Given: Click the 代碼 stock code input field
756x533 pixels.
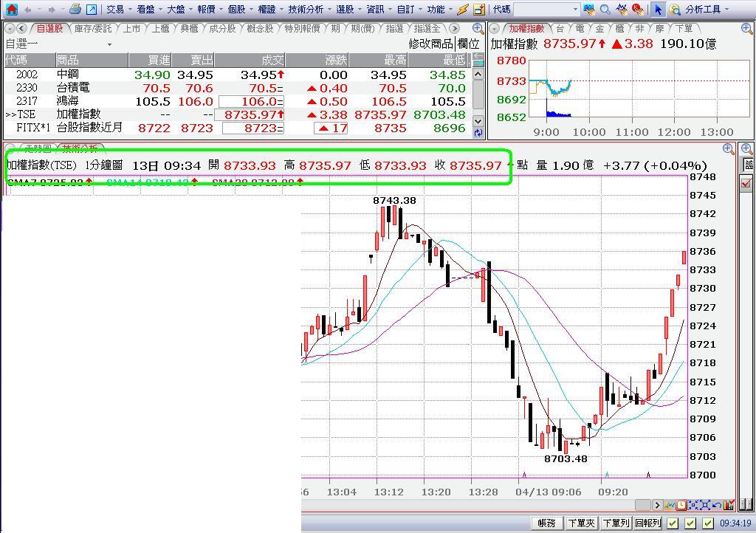Looking at the screenshot, I should [542, 9].
